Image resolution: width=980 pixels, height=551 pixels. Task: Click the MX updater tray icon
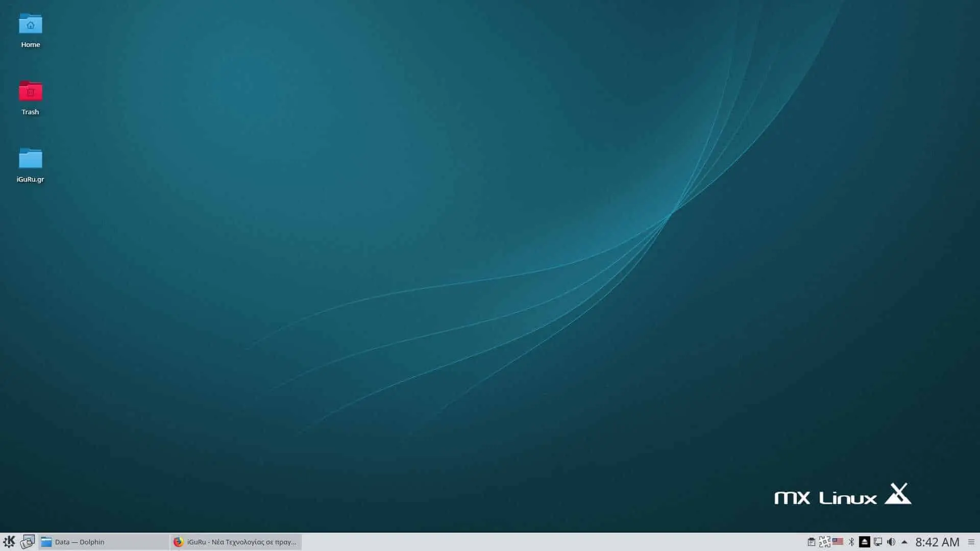[825, 542]
